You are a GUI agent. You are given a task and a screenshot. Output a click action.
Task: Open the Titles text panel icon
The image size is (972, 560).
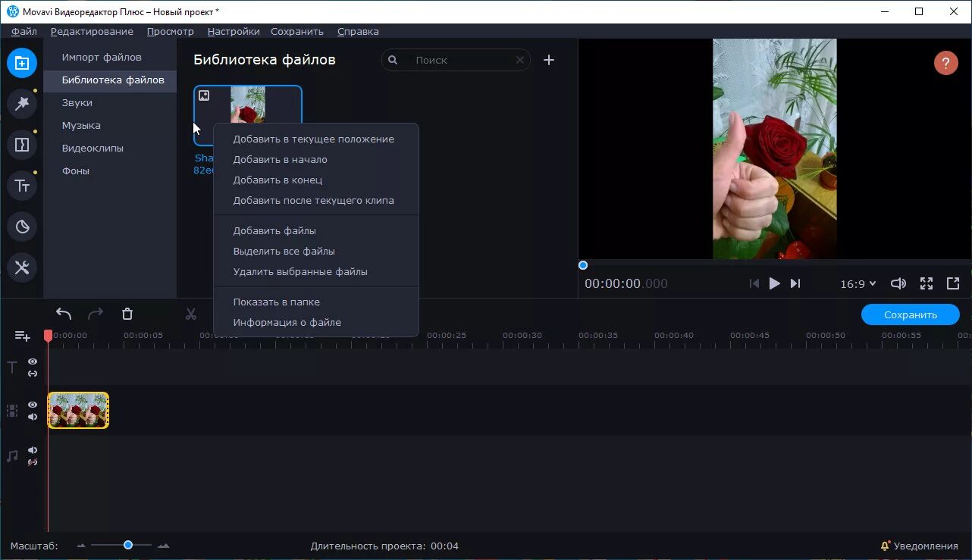(x=22, y=186)
